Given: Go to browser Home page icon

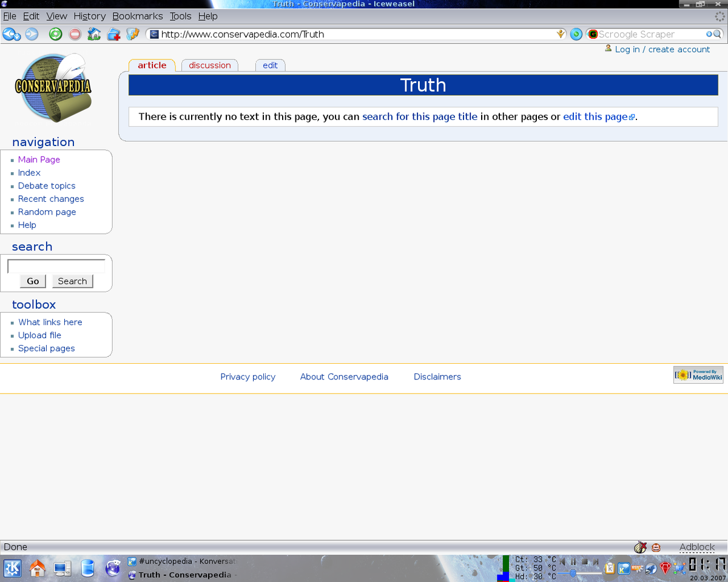Looking at the screenshot, I should pyautogui.click(x=94, y=35).
